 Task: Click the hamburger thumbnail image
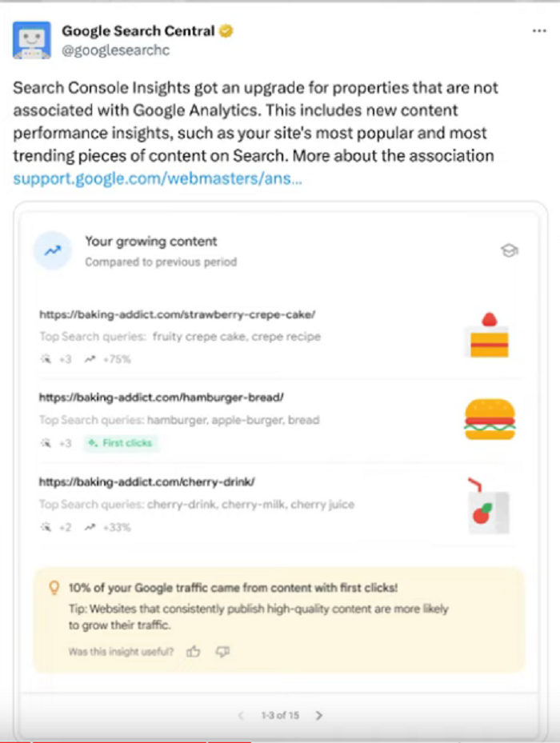490,418
